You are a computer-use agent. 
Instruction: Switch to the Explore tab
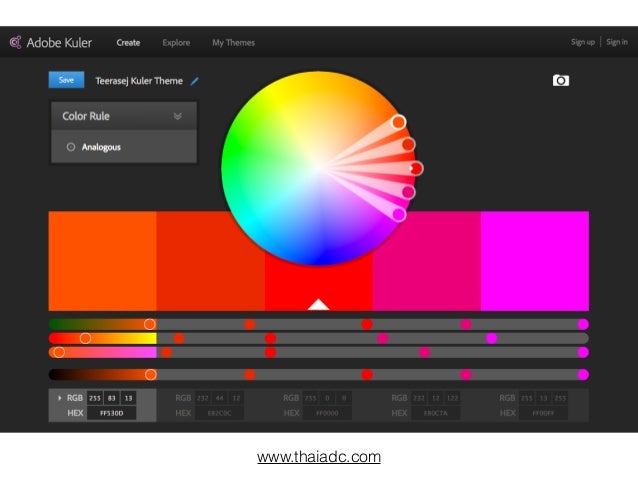pyautogui.click(x=176, y=42)
